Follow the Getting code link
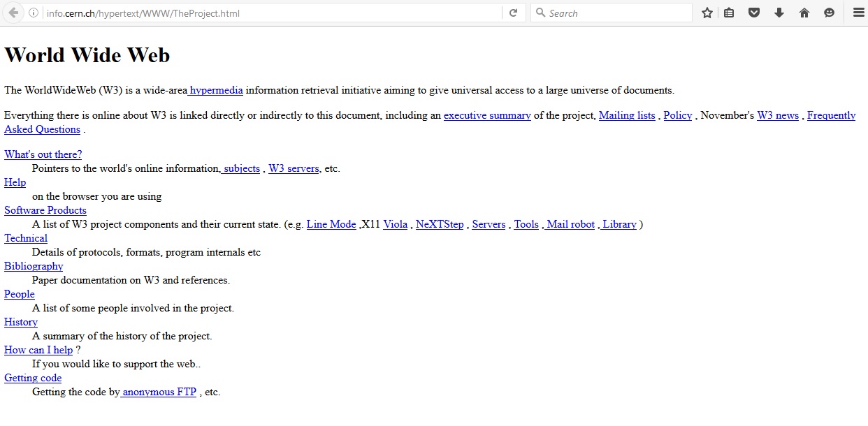 coord(33,378)
